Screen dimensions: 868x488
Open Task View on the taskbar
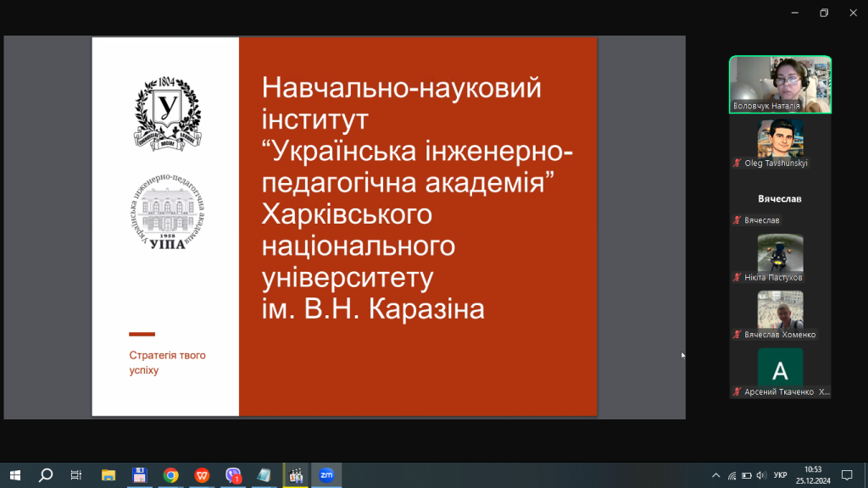76,475
